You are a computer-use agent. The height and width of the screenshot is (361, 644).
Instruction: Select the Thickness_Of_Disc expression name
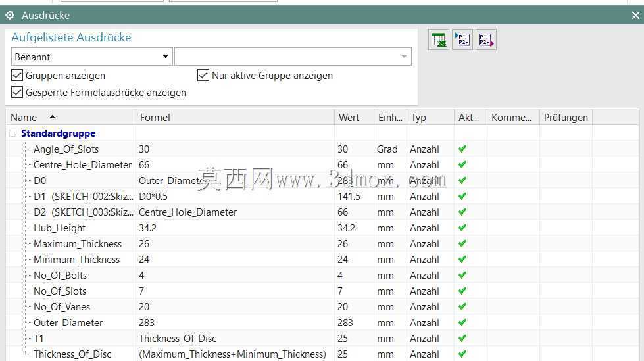click(72, 354)
